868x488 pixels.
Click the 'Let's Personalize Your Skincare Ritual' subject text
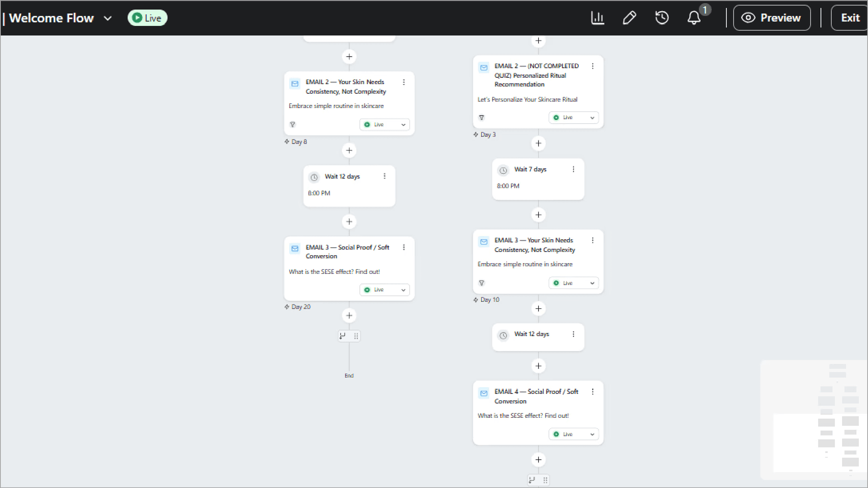(527, 100)
